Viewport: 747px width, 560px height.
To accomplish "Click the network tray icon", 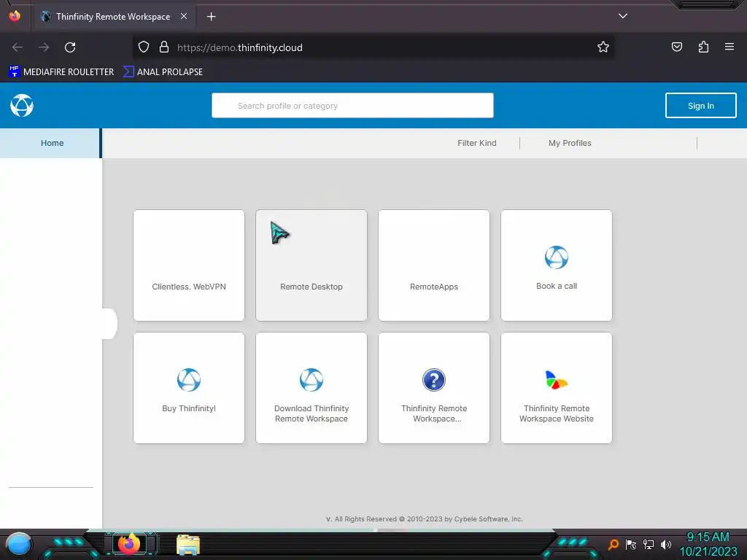I will coord(649,544).
